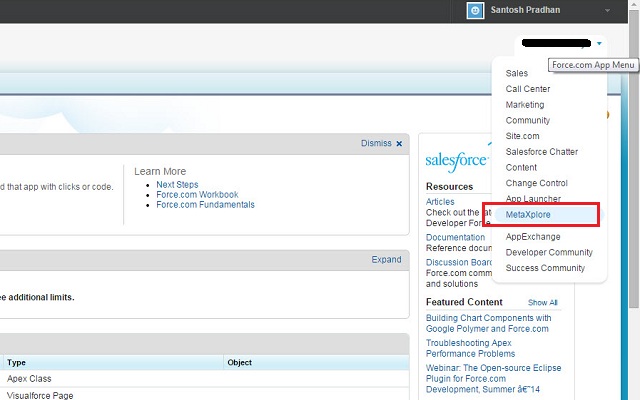The image size is (640, 400).
Task: Open the Next Steps link
Action: [x=177, y=184]
